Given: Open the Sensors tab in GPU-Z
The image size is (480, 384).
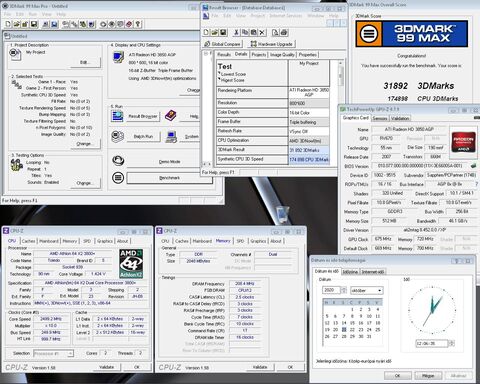Looking at the screenshot, I should coord(380,118).
